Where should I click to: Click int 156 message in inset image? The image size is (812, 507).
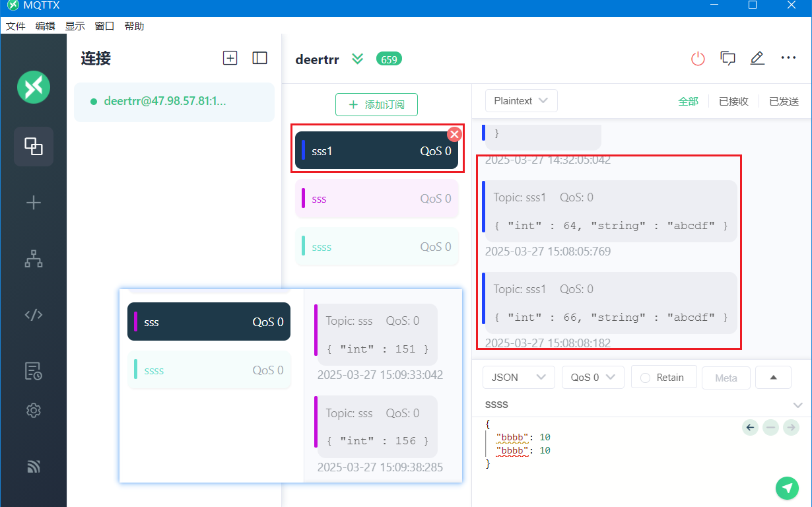376,426
